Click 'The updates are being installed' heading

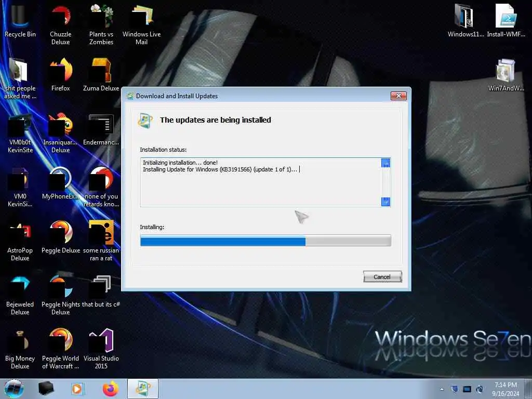click(216, 120)
